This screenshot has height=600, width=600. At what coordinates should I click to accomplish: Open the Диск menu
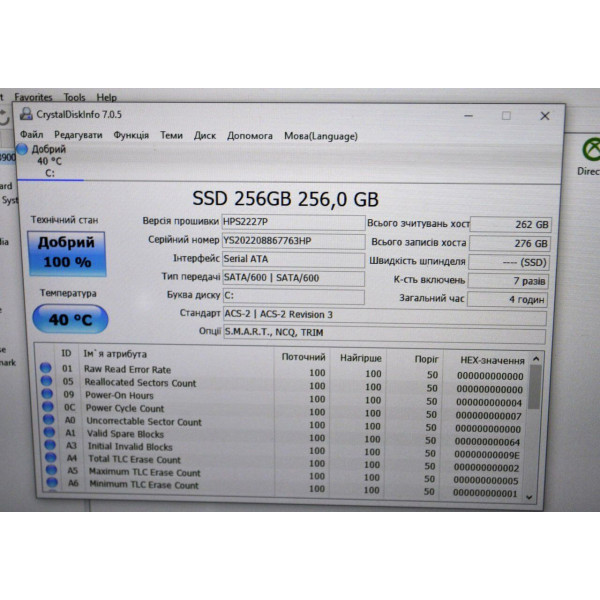[205, 136]
